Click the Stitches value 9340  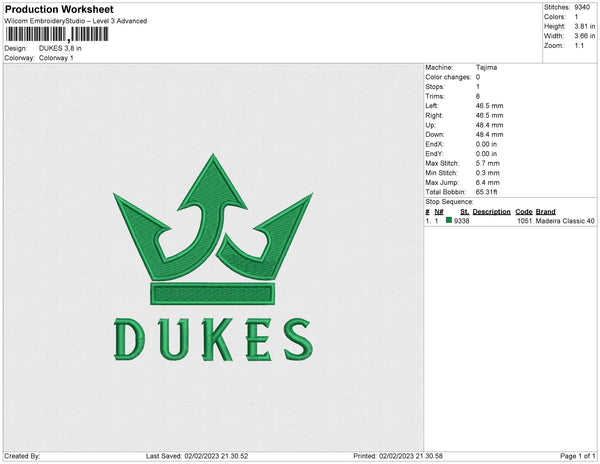(582, 7)
